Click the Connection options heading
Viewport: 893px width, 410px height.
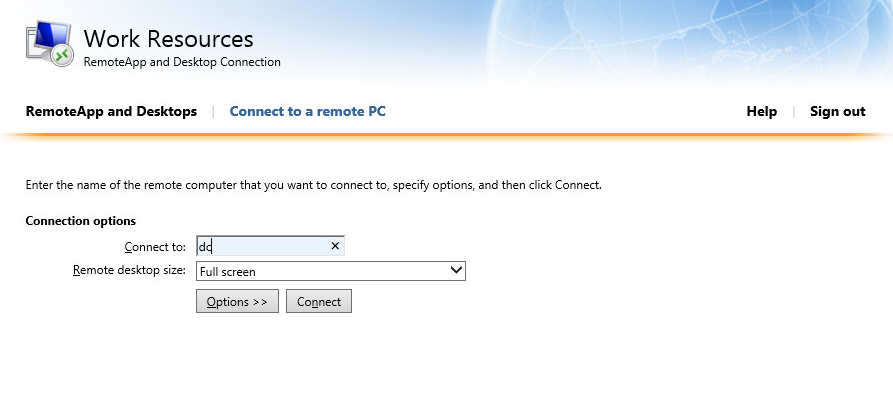(x=81, y=220)
